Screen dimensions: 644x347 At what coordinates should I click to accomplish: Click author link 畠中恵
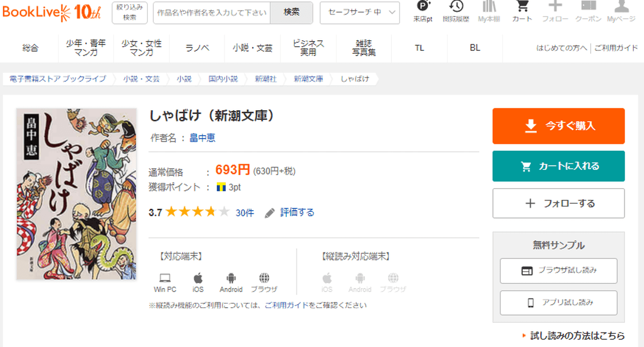pos(202,138)
